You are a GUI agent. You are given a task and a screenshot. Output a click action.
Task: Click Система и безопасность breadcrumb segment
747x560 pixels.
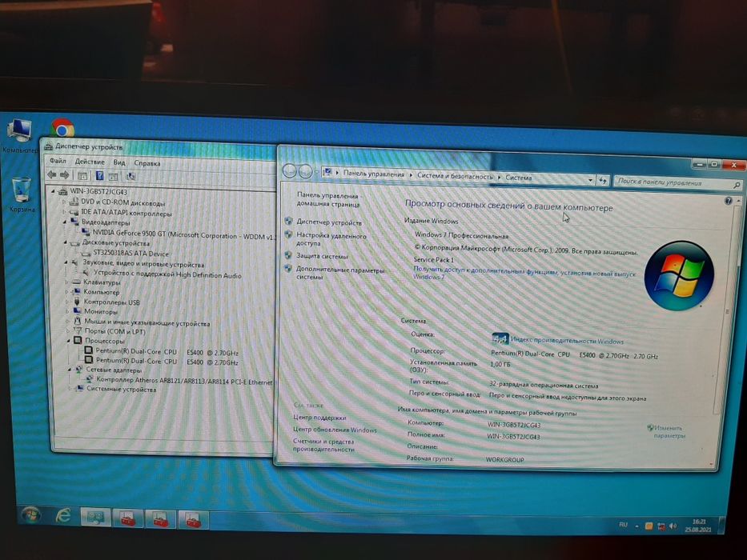coord(455,176)
